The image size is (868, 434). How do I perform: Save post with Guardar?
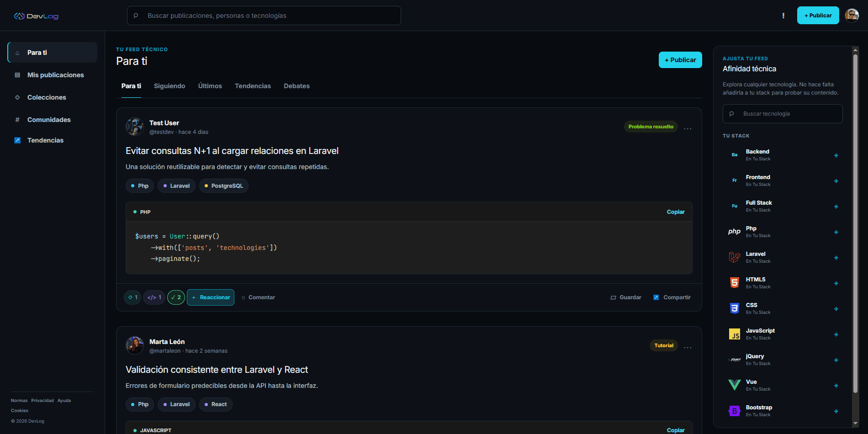pyautogui.click(x=626, y=297)
